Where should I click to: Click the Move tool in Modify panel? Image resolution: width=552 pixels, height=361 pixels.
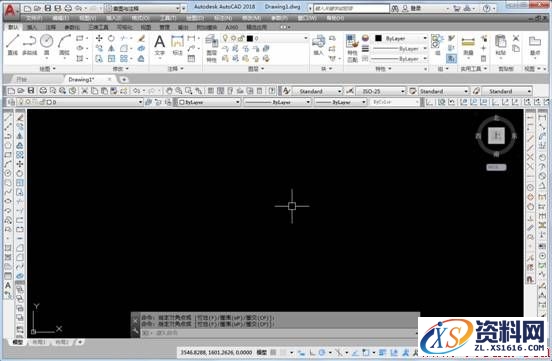click(x=99, y=38)
